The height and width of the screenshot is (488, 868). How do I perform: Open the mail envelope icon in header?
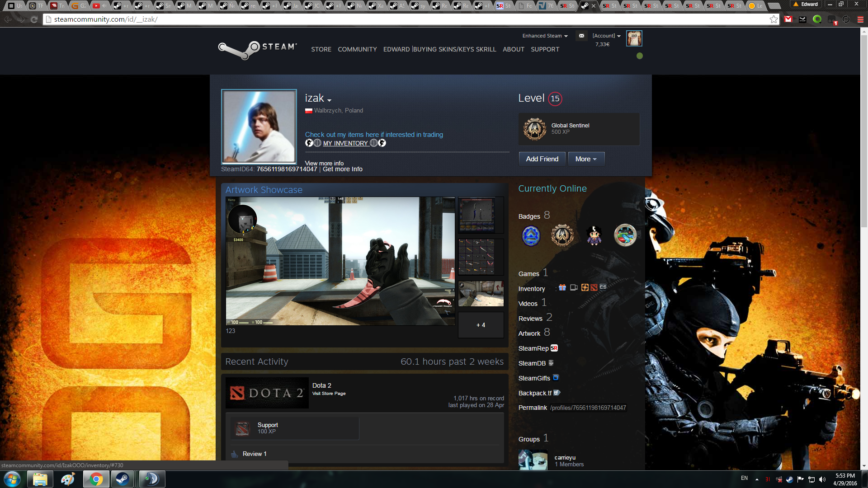click(x=581, y=36)
